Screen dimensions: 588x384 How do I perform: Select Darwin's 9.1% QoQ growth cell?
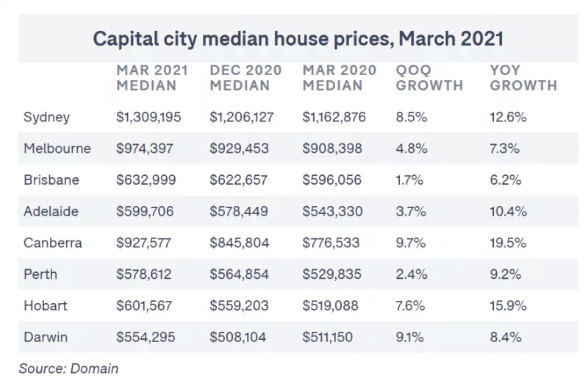(409, 337)
